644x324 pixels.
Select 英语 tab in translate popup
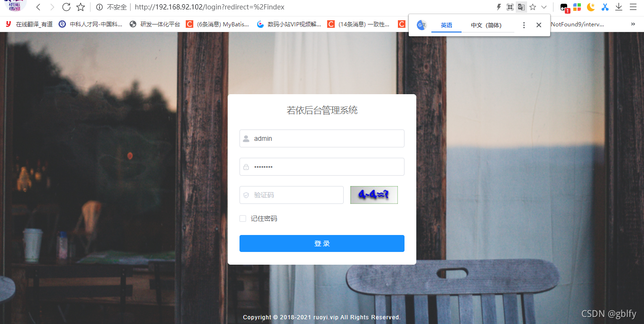(446, 25)
